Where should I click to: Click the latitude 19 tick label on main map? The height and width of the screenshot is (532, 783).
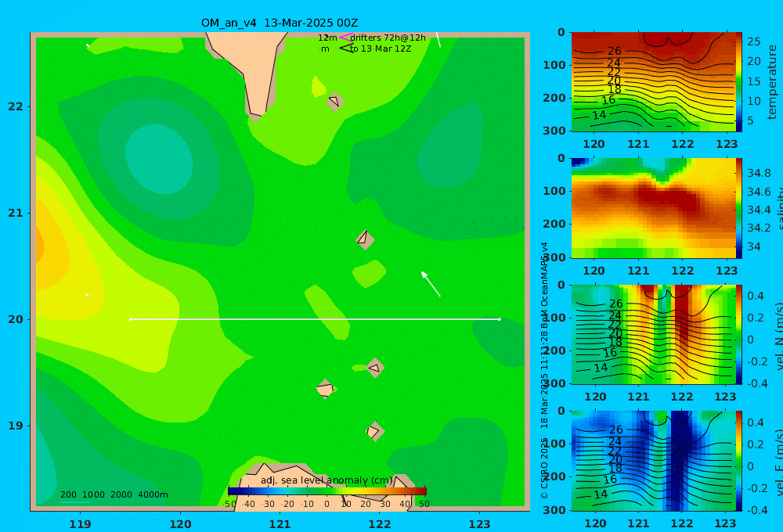[x=16, y=426]
